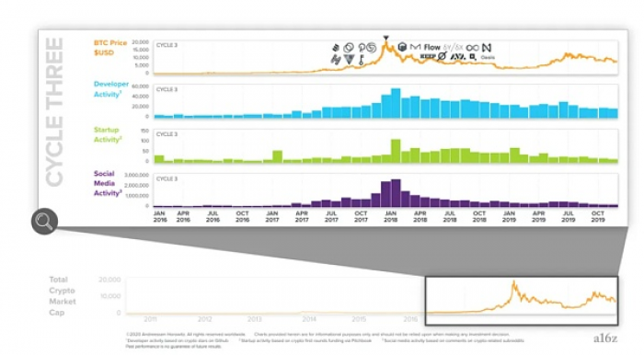Image resolution: width=644 pixels, height=355 pixels.
Task: Click the black peak marker arrow
Action: coord(385,39)
